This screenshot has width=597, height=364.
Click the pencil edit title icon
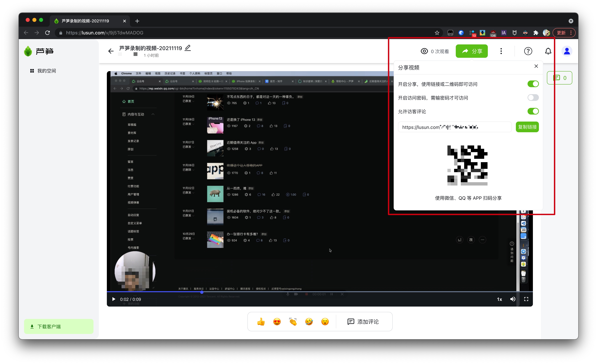point(188,48)
